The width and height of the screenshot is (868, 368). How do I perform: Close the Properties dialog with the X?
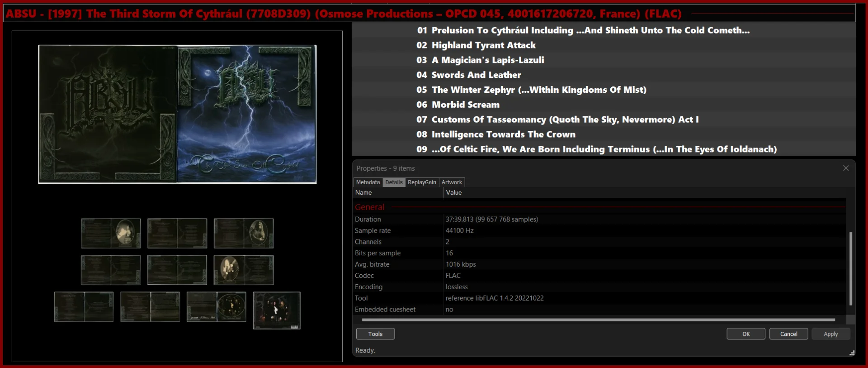(846, 168)
